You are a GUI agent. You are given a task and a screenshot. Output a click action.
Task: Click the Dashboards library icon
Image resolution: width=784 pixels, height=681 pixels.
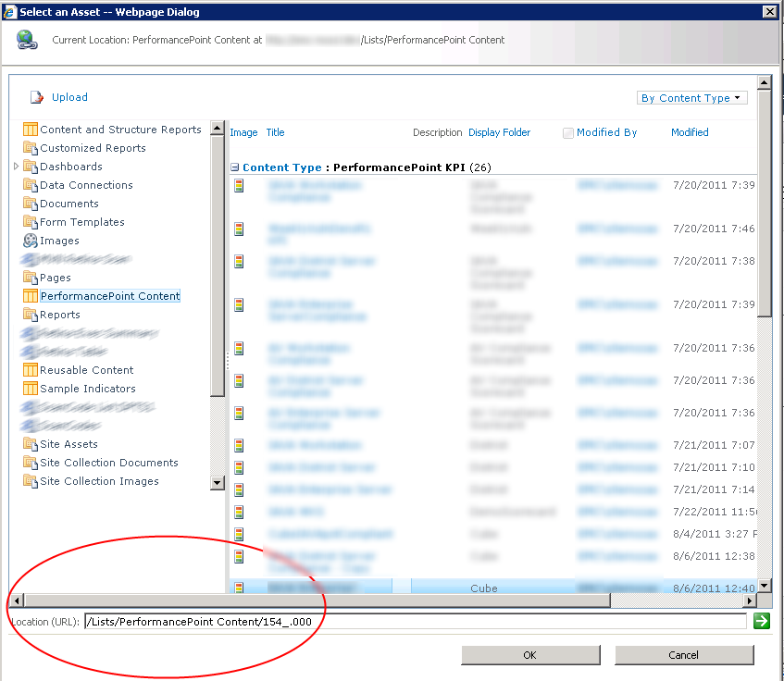(x=30, y=167)
